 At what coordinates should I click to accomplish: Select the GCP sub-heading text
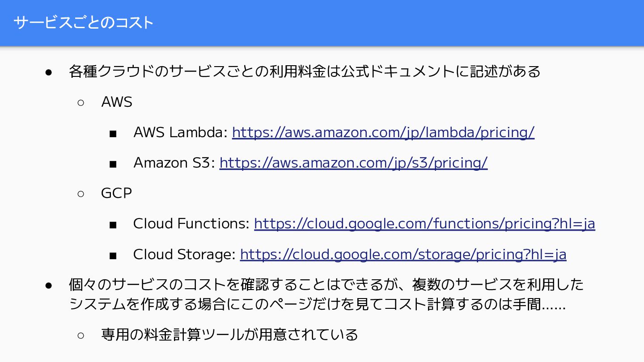pos(116,194)
